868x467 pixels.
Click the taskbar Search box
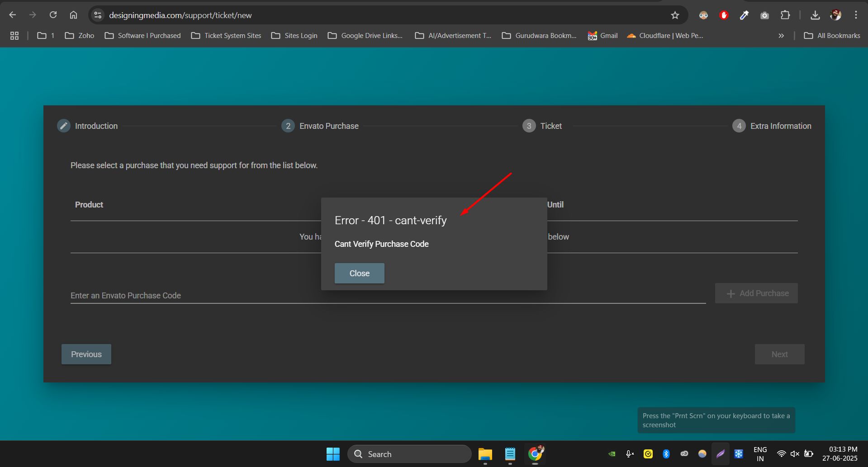tap(409, 454)
